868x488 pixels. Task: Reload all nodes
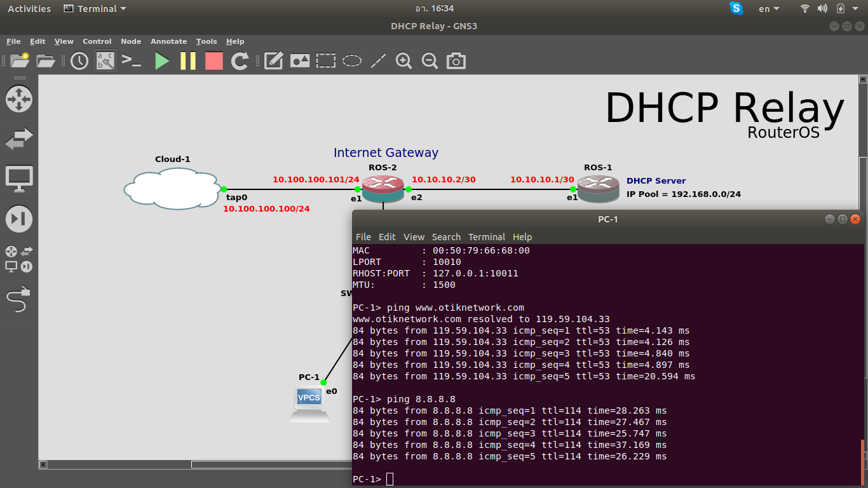click(240, 60)
